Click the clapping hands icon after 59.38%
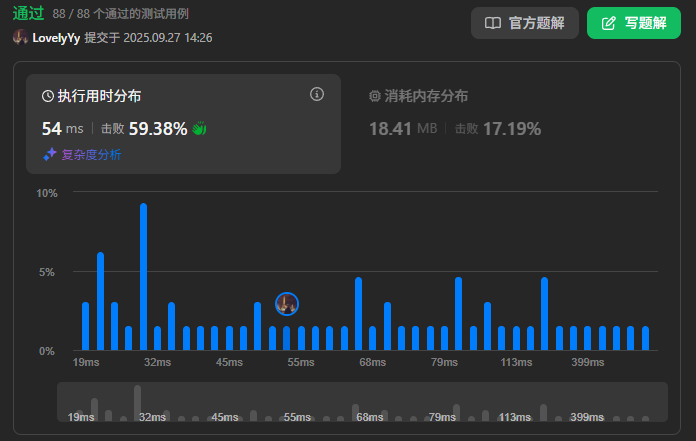This screenshot has height=441, width=696. [199, 128]
